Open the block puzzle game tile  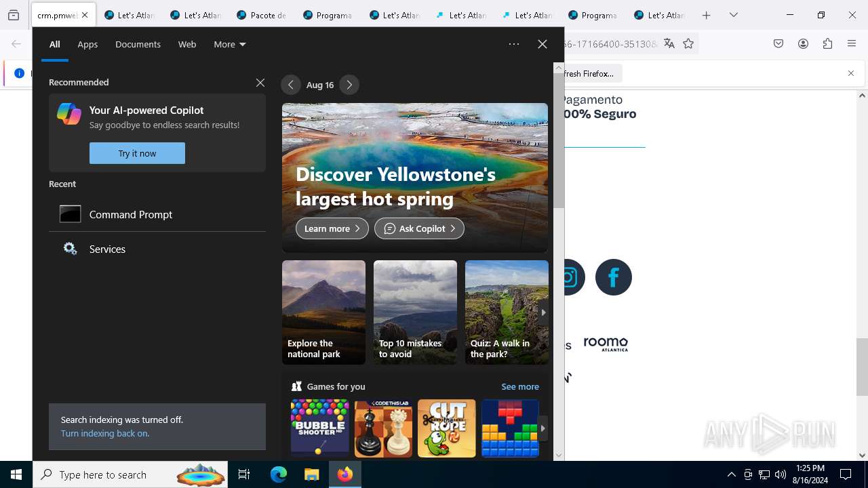(x=510, y=428)
